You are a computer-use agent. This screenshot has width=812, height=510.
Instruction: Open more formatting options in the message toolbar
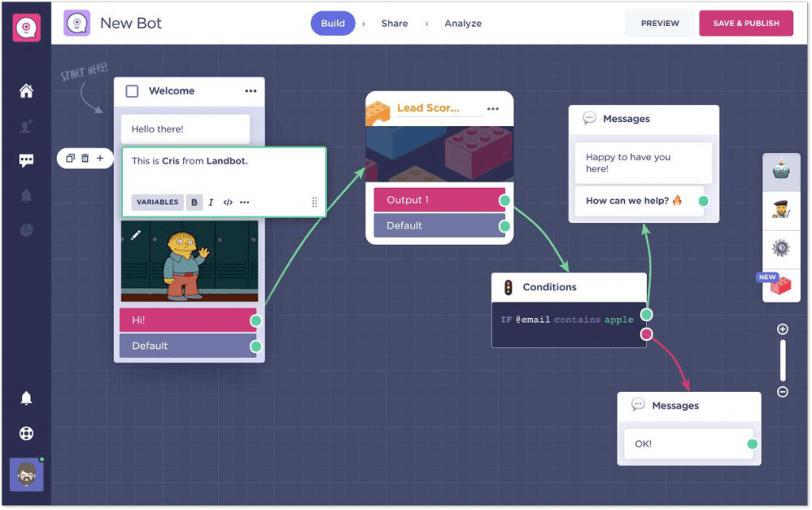[x=245, y=202]
